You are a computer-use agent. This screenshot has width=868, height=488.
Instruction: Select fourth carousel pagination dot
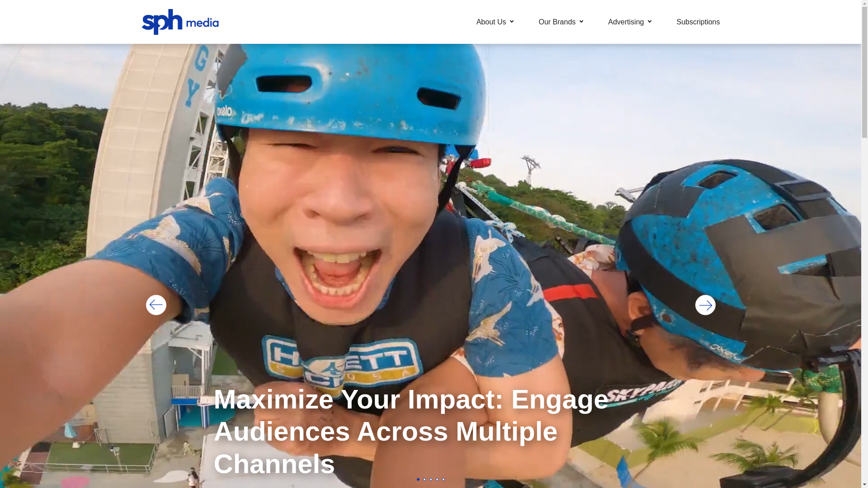(437, 479)
